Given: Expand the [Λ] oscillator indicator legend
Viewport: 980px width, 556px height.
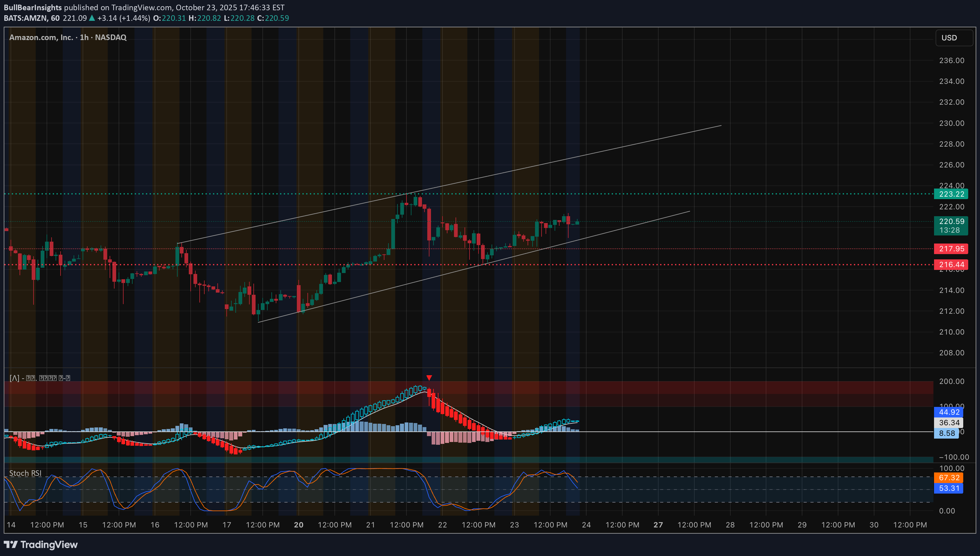Looking at the screenshot, I should click(x=40, y=378).
